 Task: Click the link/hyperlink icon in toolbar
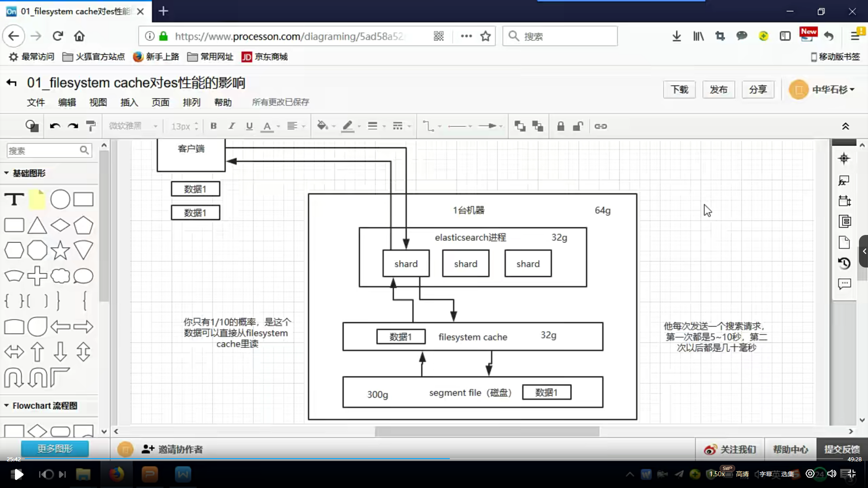[601, 127]
